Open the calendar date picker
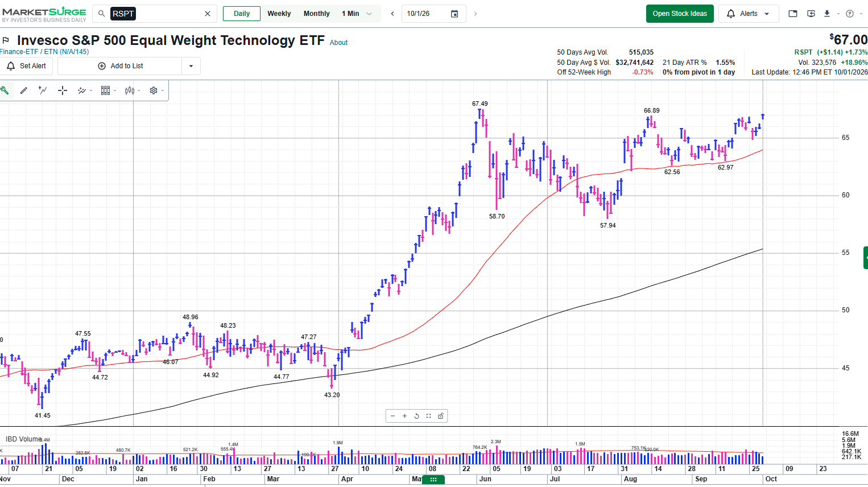This screenshot has width=868, height=487. click(454, 14)
